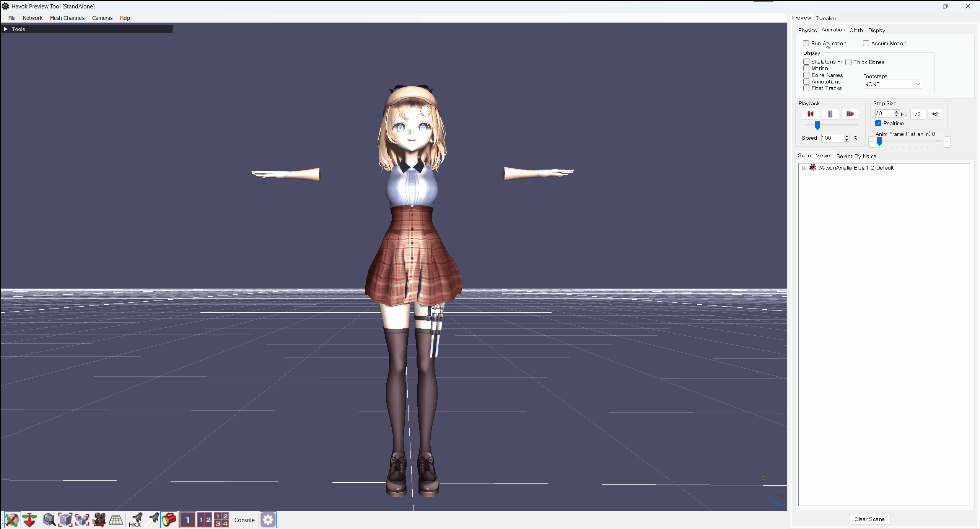Select the Preview tab
The height and width of the screenshot is (529, 980).
(801, 18)
